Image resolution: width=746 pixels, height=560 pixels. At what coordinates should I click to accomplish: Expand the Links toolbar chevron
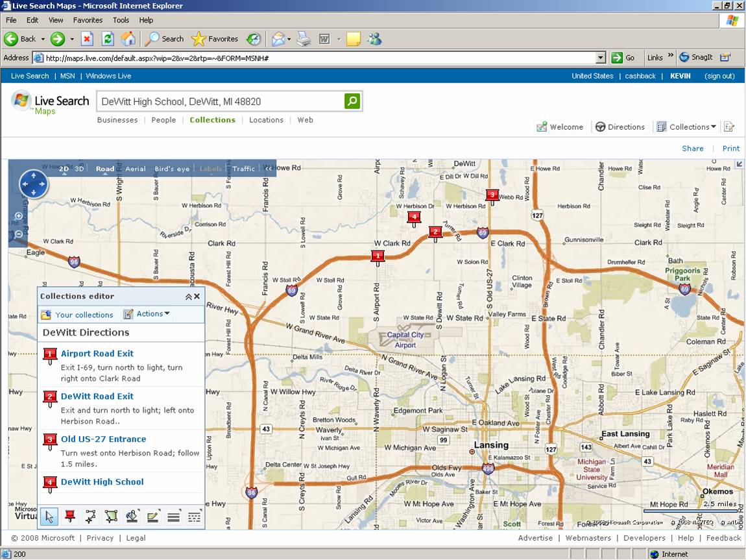(670, 56)
